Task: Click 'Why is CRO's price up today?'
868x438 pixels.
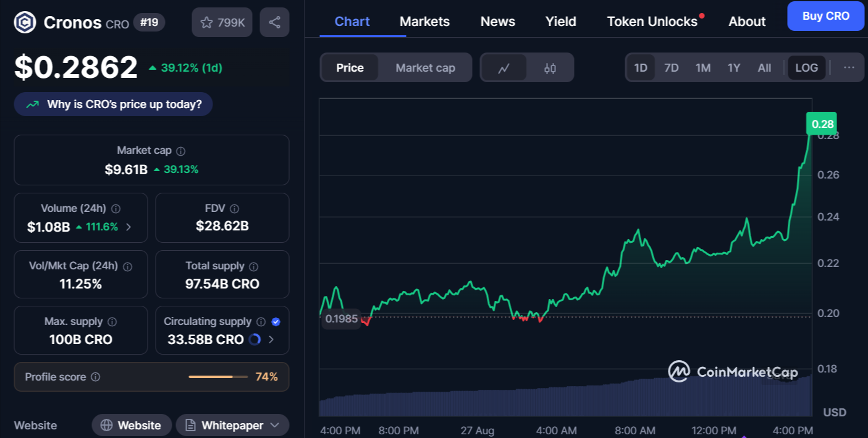Action: point(113,104)
